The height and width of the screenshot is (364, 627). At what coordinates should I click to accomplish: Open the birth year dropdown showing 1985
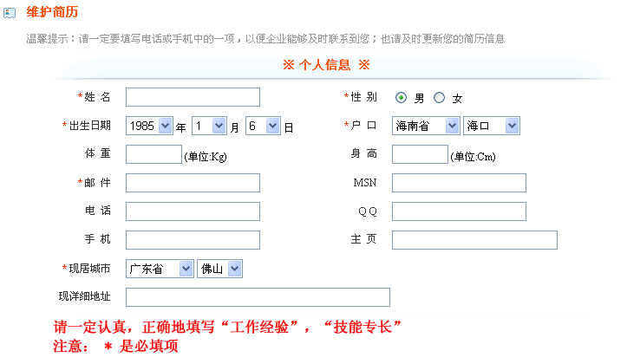point(149,127)
